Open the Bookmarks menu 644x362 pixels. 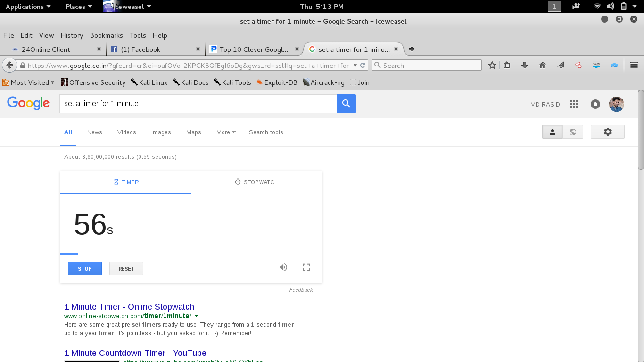[106, 35]
